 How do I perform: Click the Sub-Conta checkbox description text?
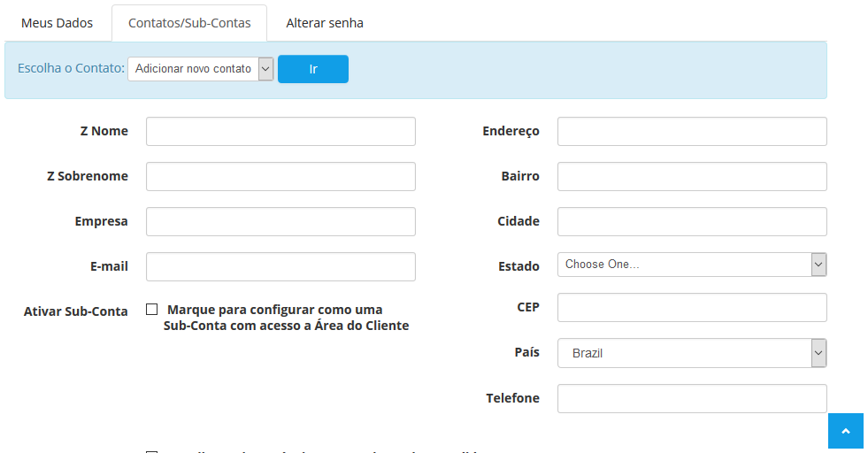[285, 318]
